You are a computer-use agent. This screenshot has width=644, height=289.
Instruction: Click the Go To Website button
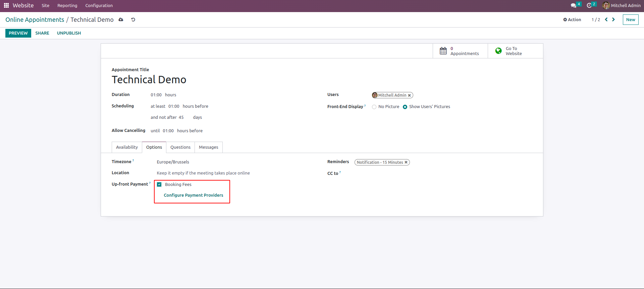(515, 51)
